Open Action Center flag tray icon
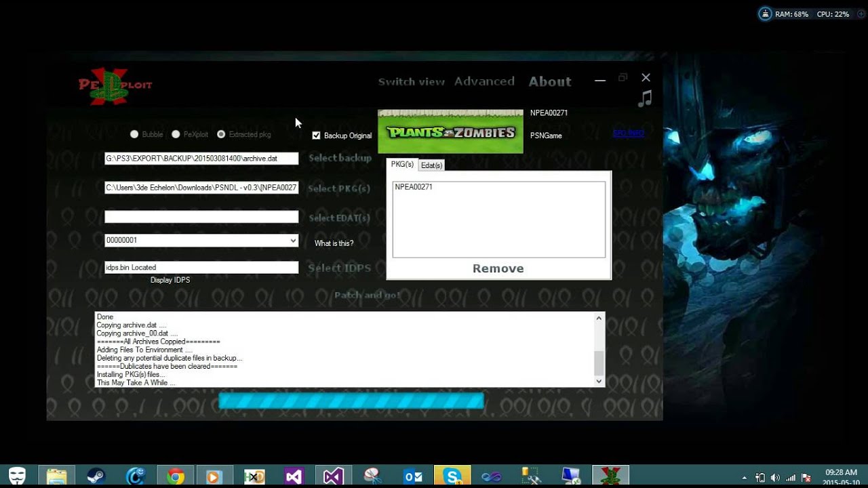The width and height of the screenshot is (868, 488). click(x=806, y=478)
